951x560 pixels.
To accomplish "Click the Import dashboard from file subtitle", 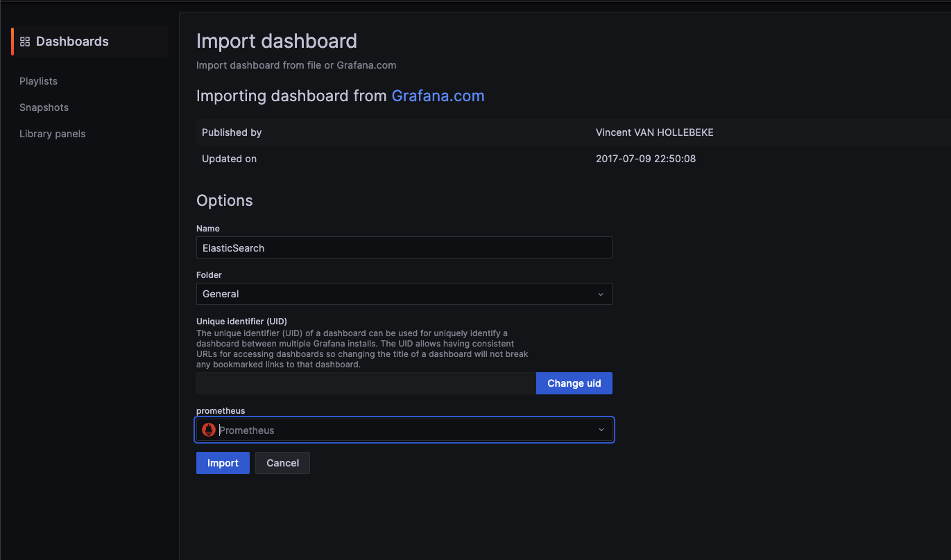I will point(296,65).
